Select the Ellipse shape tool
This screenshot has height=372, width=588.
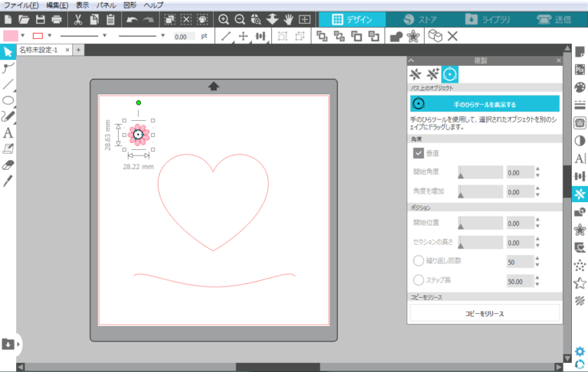coord(8,100)
